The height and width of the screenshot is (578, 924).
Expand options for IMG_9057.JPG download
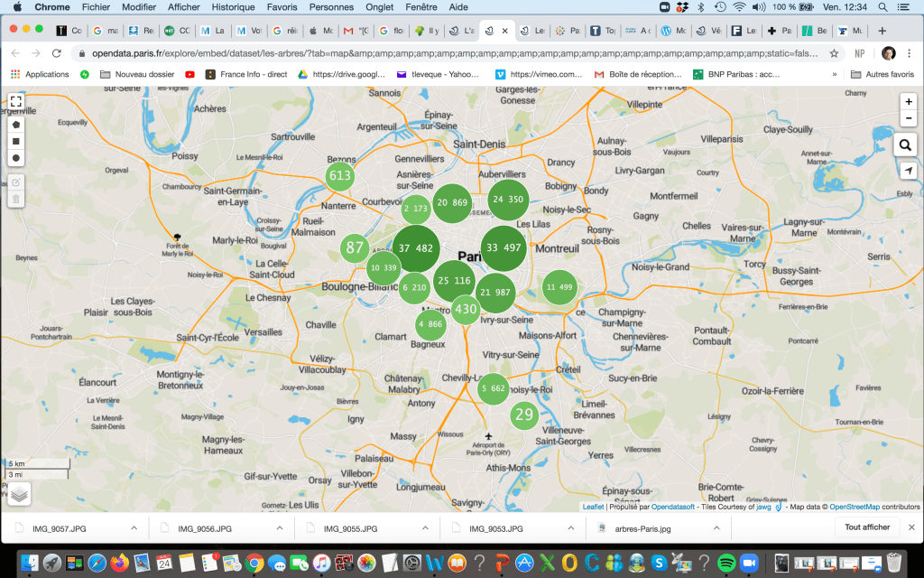coord(134,528)
